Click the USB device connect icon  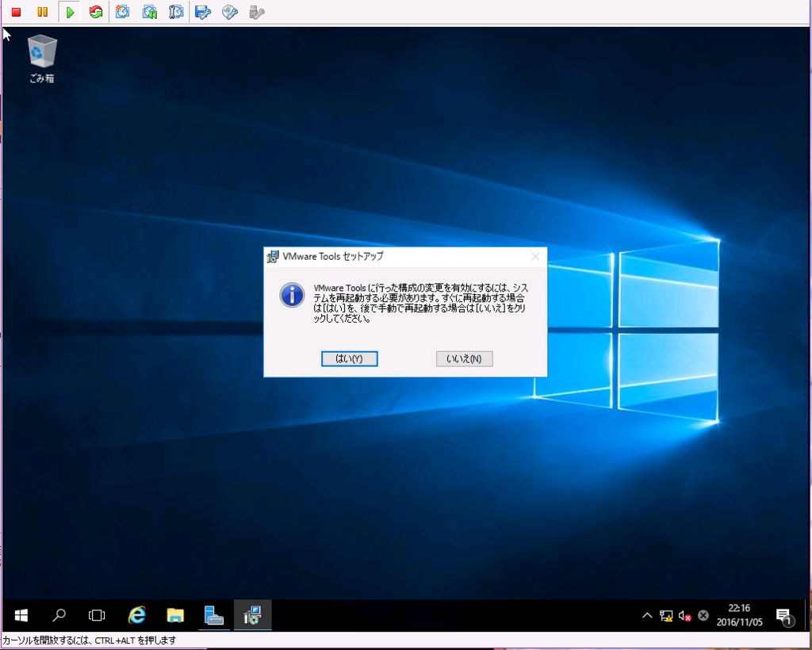(x=256, y=12)
